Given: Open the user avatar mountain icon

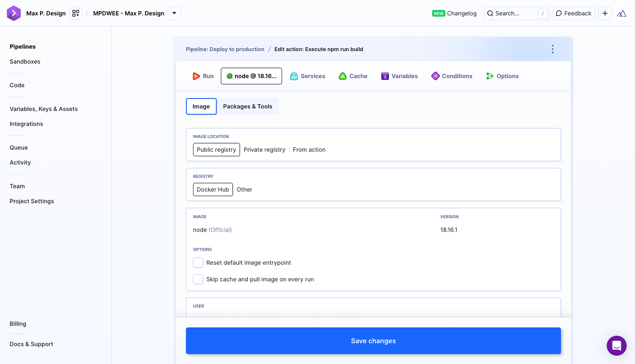Looking at the screenshot, I should [x=621, y=13].
